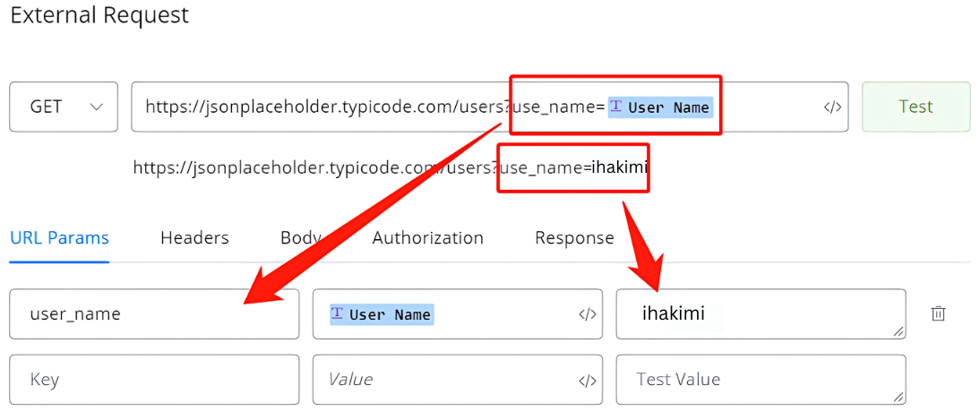Image resolution: width=980 pixels, height=420 pixels.
Task: Go to the Authorization tab
Action: [427, 238]
